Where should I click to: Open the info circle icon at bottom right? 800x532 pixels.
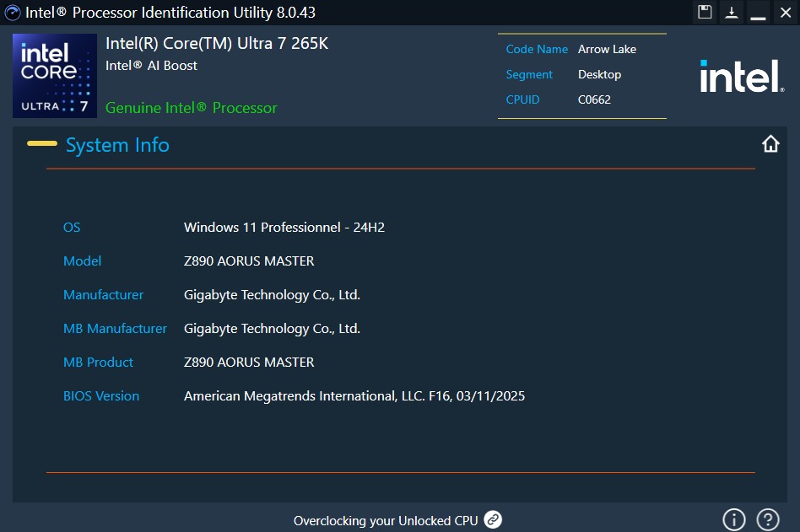point(734,519)
